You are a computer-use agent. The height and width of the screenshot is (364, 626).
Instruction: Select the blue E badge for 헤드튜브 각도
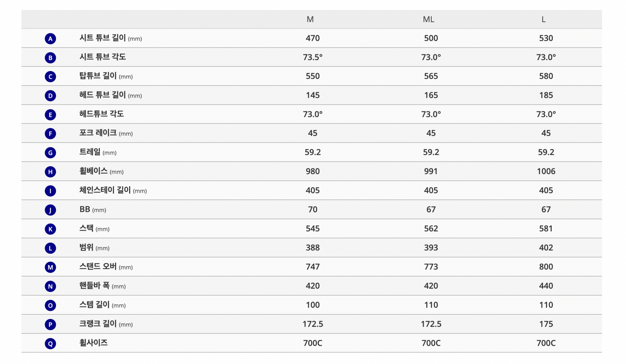tap(50, 115)
